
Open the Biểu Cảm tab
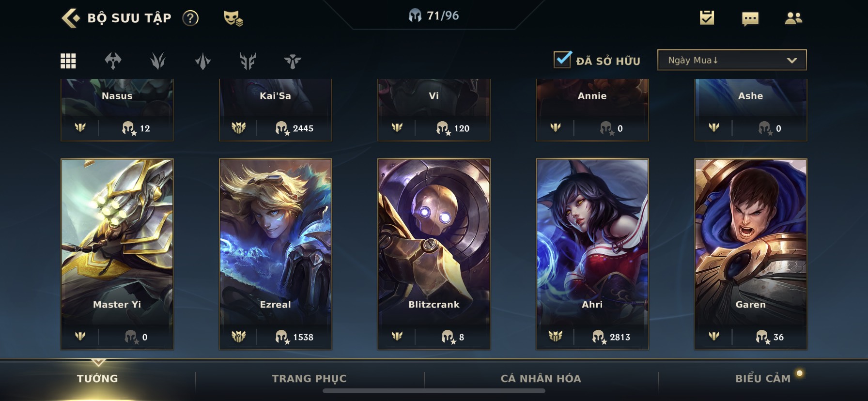(762, 379)
